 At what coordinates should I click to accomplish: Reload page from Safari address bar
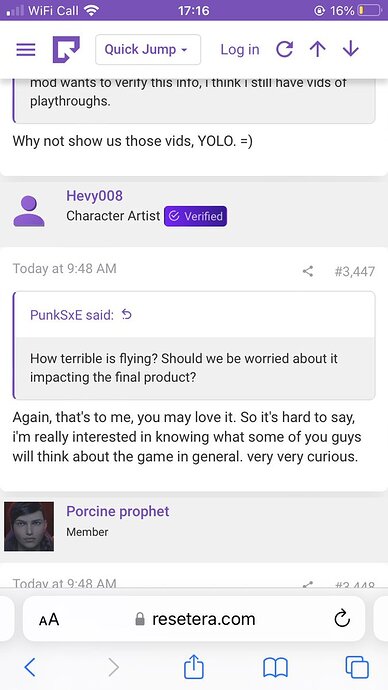[342, 619]
